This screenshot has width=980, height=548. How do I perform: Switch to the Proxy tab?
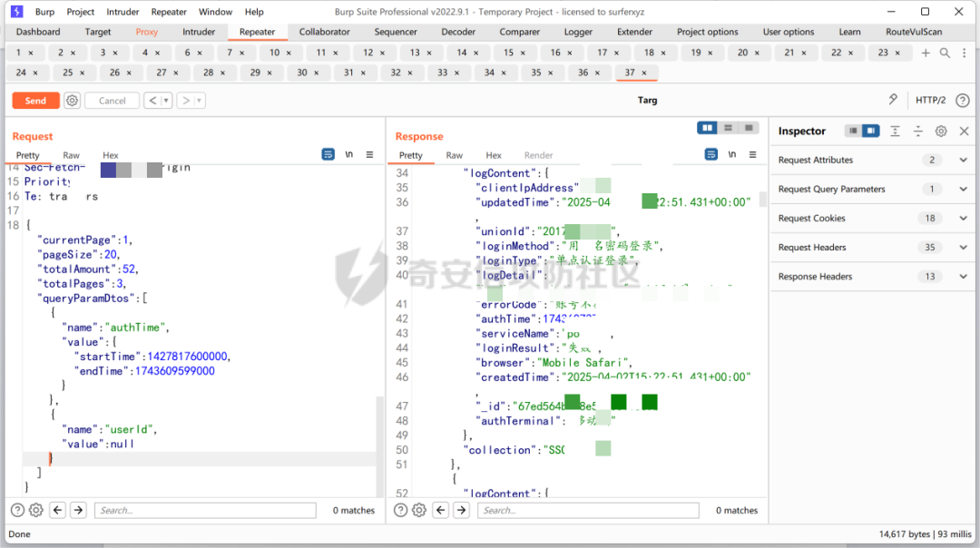coord(147,32)
